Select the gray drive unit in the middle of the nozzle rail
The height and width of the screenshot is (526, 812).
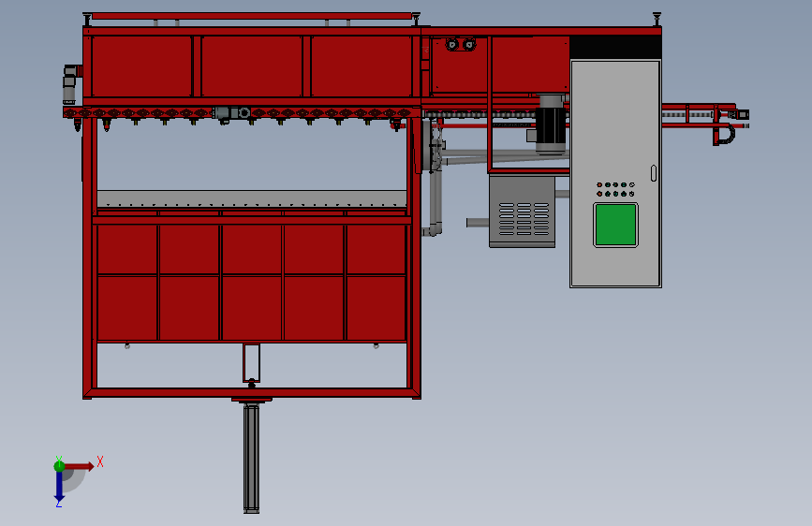click(x=231, y=113)
